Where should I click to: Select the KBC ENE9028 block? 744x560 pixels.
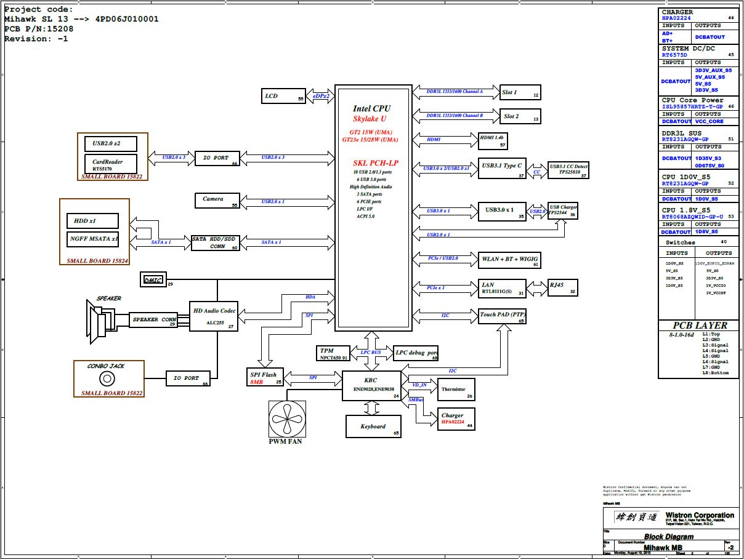tap(371, 385)
